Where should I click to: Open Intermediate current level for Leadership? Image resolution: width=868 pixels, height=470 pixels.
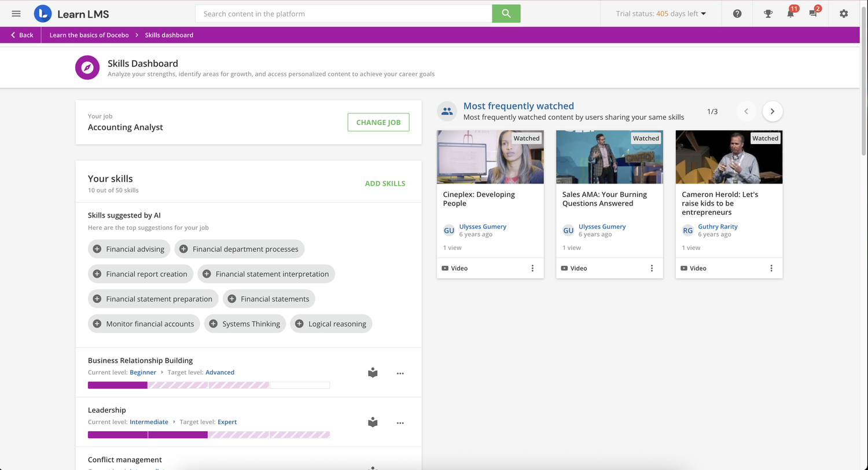149,422
